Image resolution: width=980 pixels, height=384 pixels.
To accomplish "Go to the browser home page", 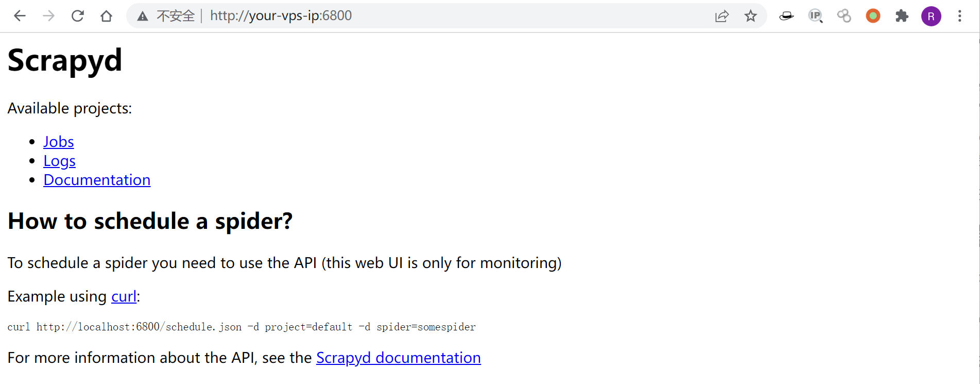I will pyautogui.click(x=106, y=16).
